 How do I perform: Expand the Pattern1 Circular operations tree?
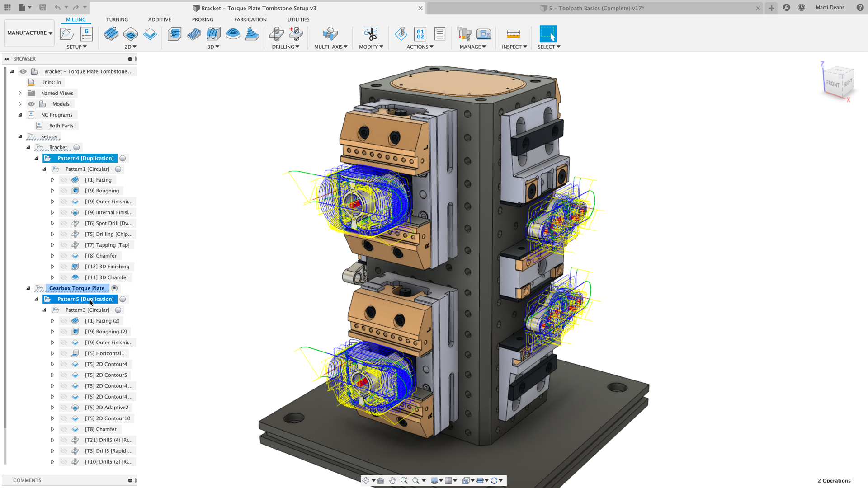(45, 169)
